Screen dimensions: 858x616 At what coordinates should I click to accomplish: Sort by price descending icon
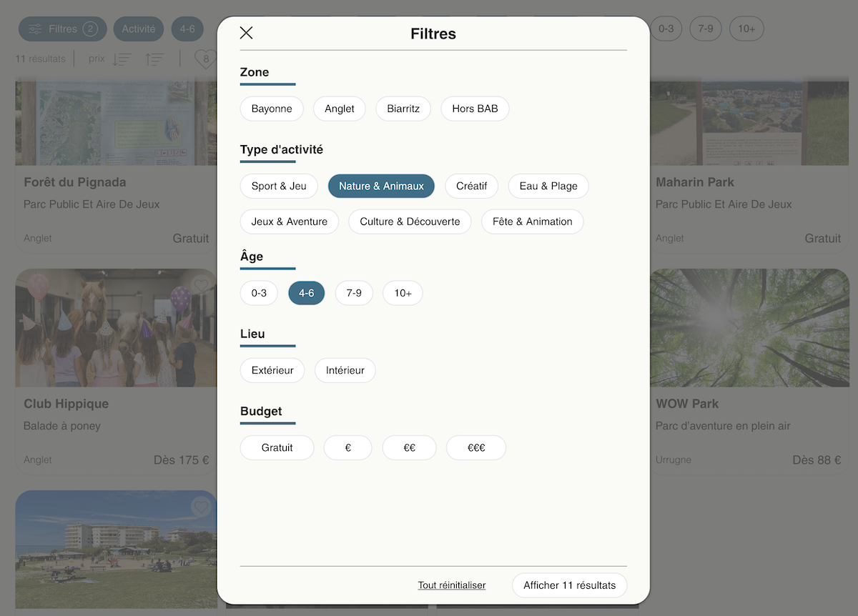(122, 59)
